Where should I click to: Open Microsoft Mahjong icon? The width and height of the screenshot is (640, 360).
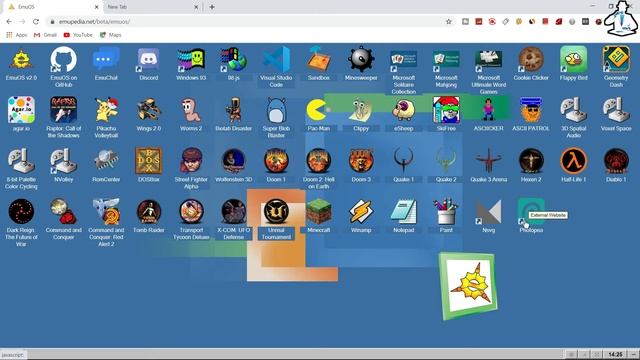tap(446, 61)
